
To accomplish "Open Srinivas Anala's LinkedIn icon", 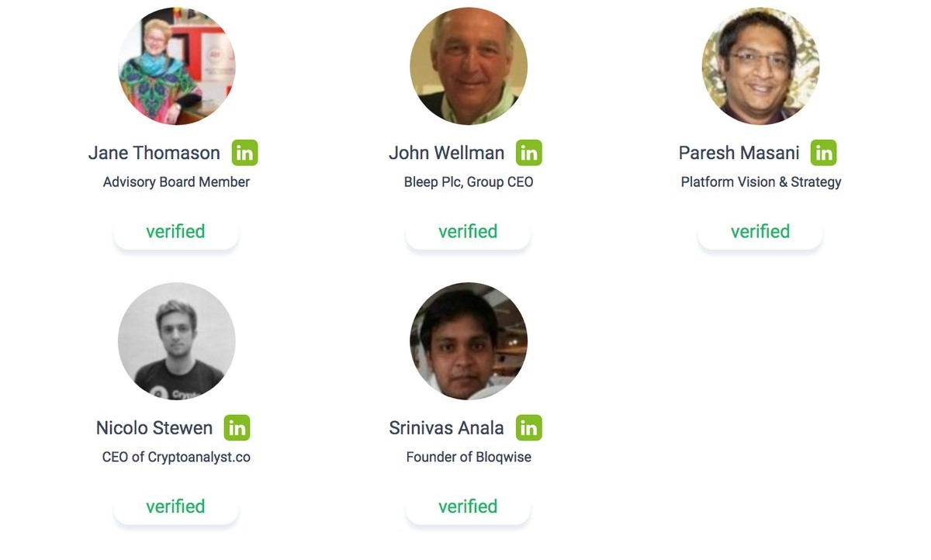I will pos(529,427).
